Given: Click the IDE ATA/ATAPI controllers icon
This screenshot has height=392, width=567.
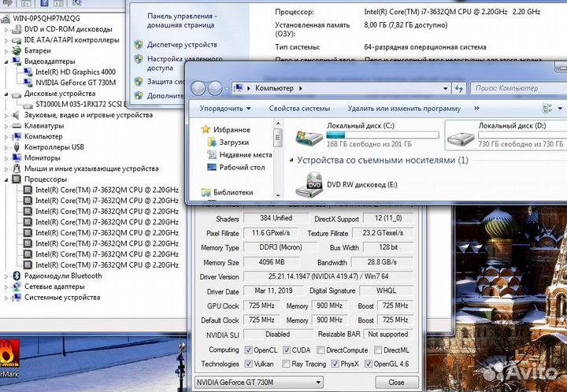Looking at the screenshot, I should pyautogui.click(x=17, y=40).
